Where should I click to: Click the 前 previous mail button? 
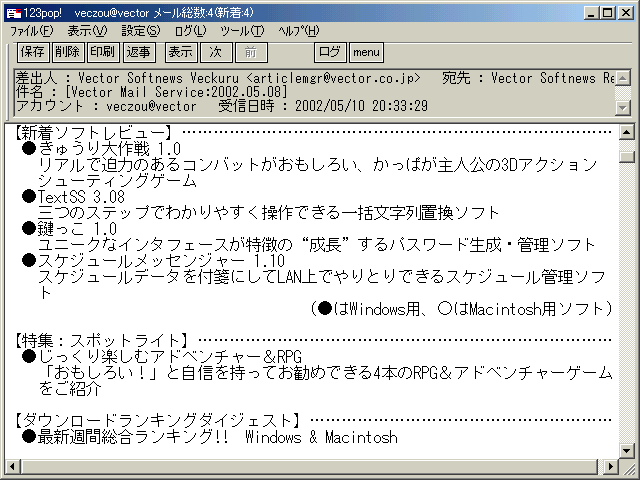tap(251, 52)
